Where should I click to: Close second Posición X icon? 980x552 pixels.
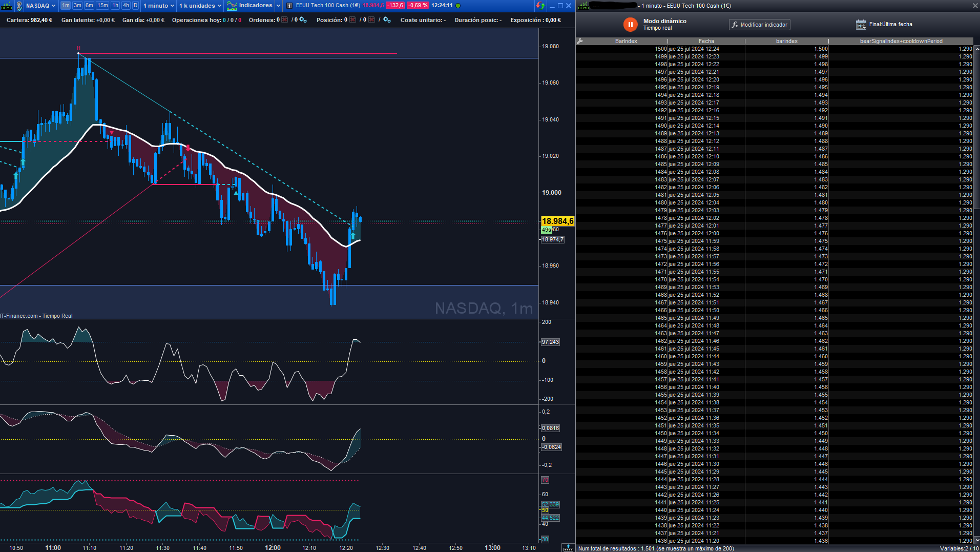click(x=371, y=20)
